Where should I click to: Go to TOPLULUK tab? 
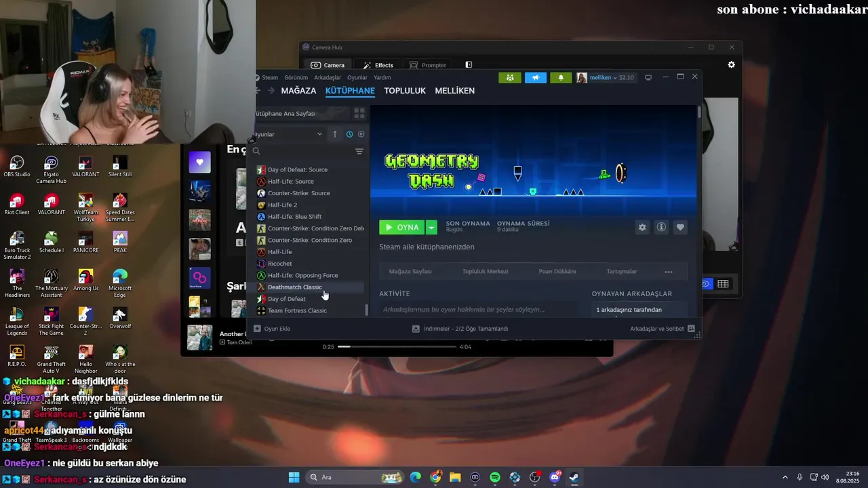pos(405,90)
